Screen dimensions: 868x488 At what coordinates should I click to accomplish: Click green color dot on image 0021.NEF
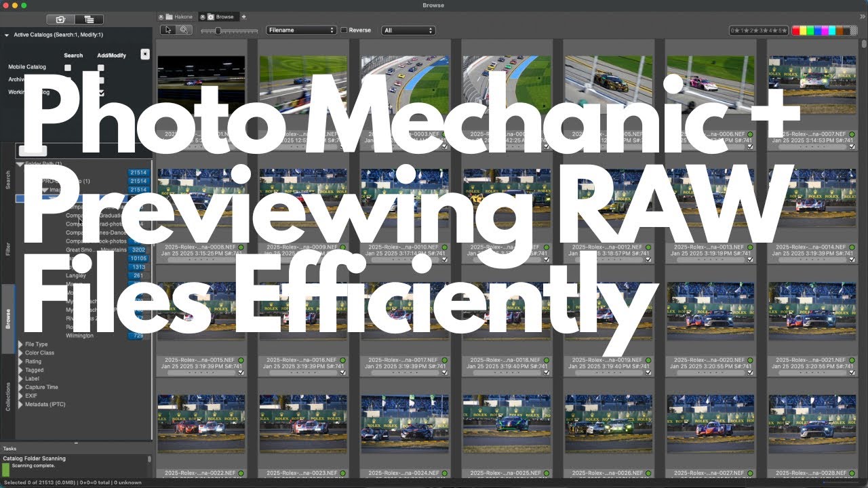pyautogui.click(x=852, y=360)
